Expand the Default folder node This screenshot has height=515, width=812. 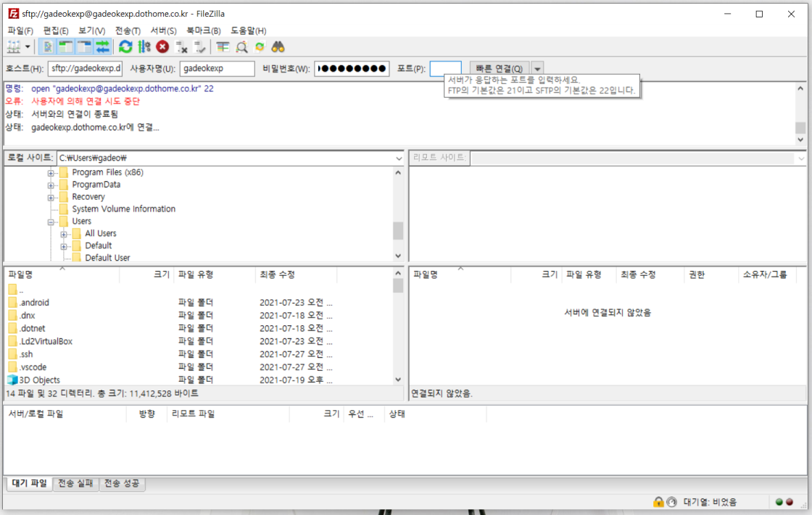pos(64,246)
